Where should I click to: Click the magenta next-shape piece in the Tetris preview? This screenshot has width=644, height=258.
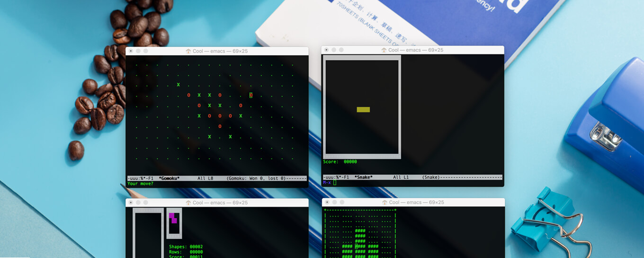coord(173,218)
